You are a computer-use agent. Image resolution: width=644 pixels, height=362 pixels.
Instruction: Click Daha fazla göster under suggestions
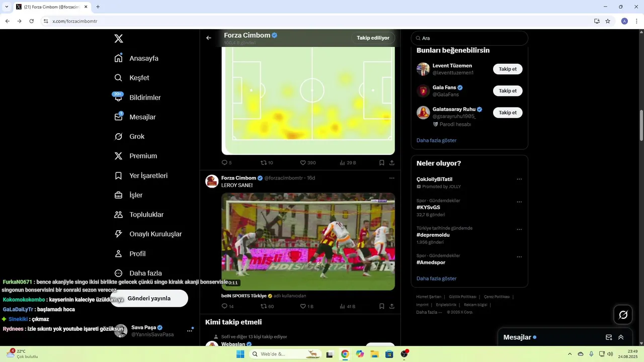436,140
